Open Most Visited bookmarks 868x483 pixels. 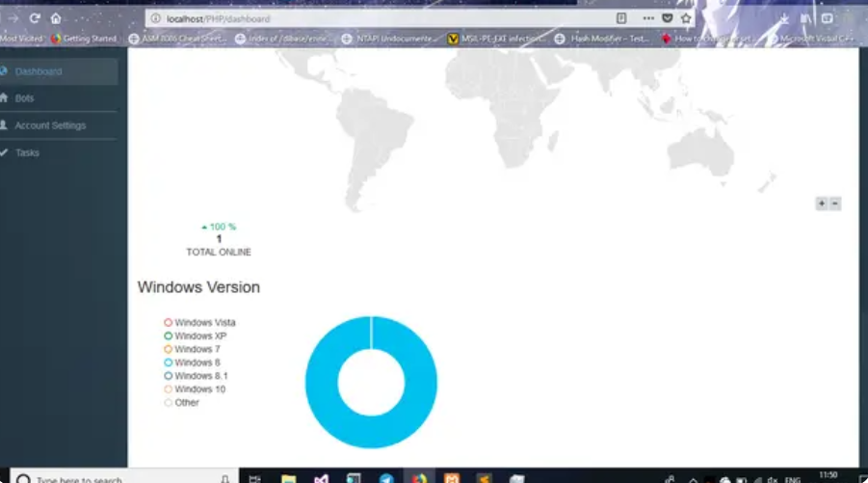(x=21, y=39)
